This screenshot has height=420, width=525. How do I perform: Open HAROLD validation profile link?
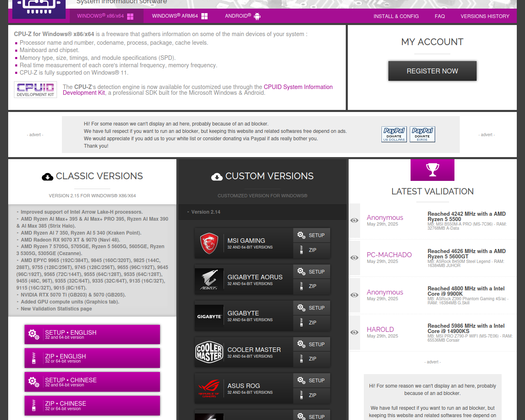coord(380,329)
